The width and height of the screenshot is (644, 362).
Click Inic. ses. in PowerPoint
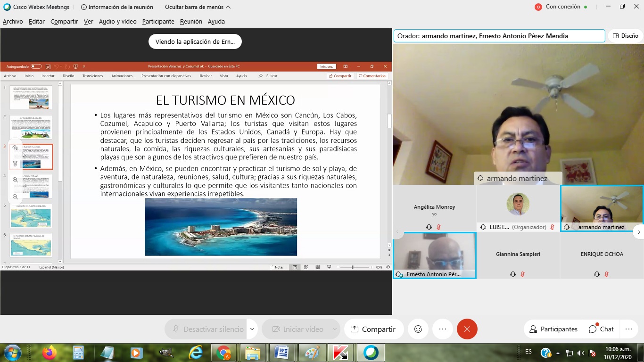[327, 66]
